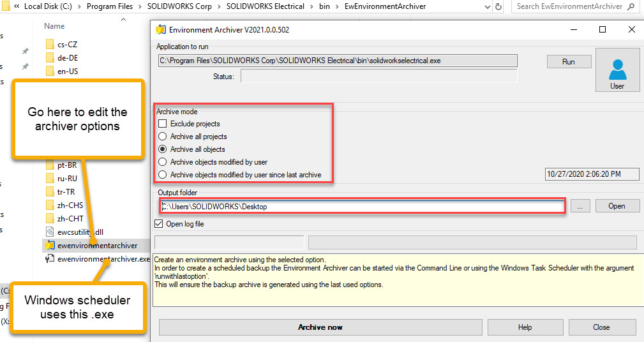
Task: Select the zh-CHT folder icon
Action: coord(50,218)
